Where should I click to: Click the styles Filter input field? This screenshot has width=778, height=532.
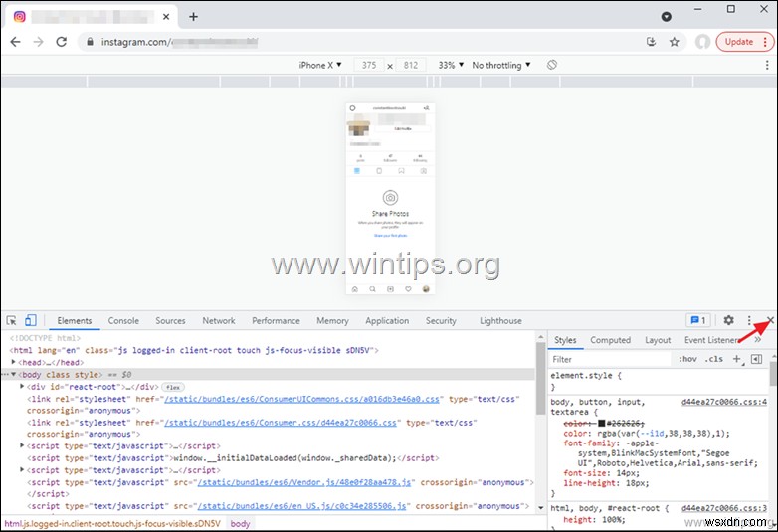click(610, 359)
